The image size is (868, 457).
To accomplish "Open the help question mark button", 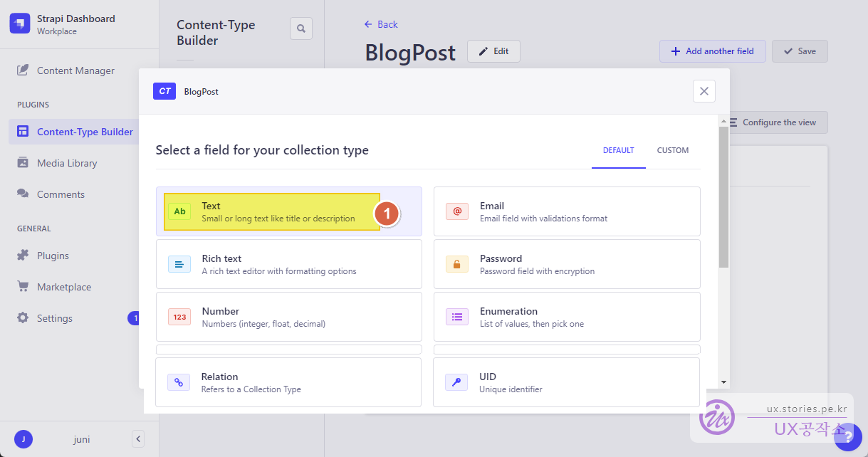I will pos(847,436).
